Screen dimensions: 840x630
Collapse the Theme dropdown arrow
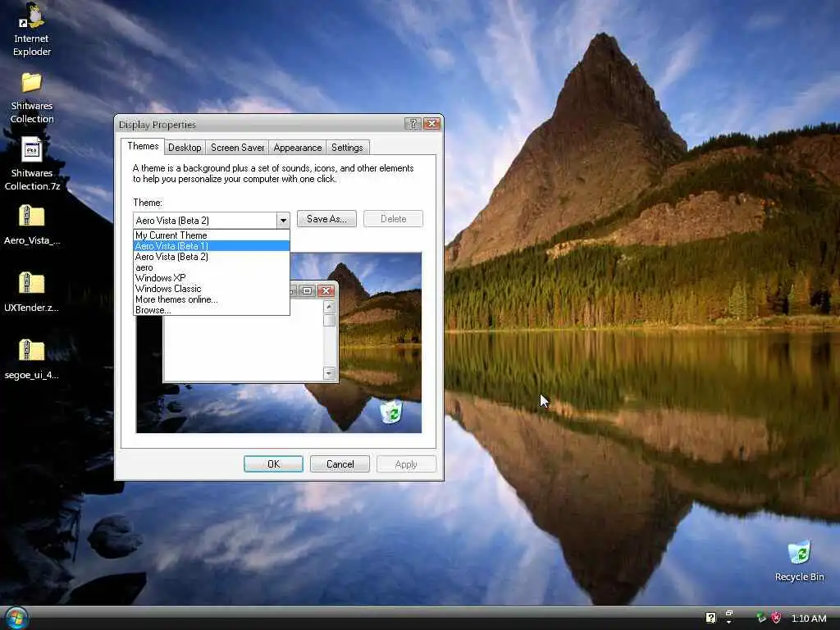tap(283, 220)
